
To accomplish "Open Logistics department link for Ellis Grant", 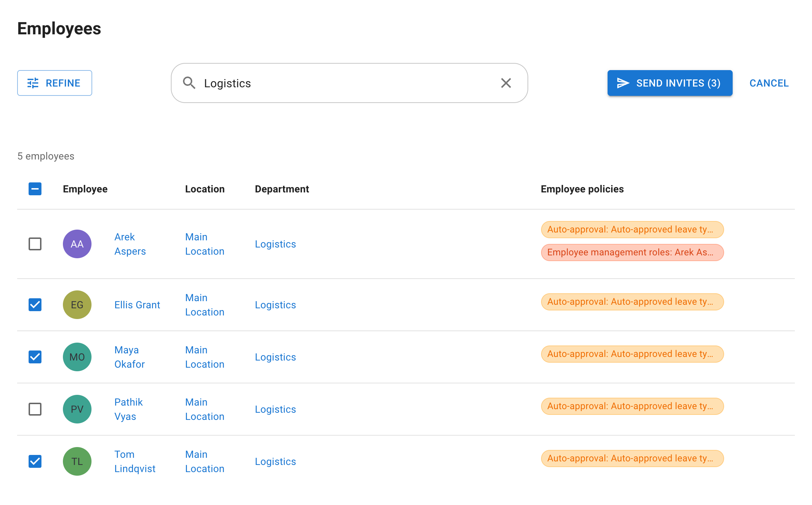I will click(x=275, y=305).
